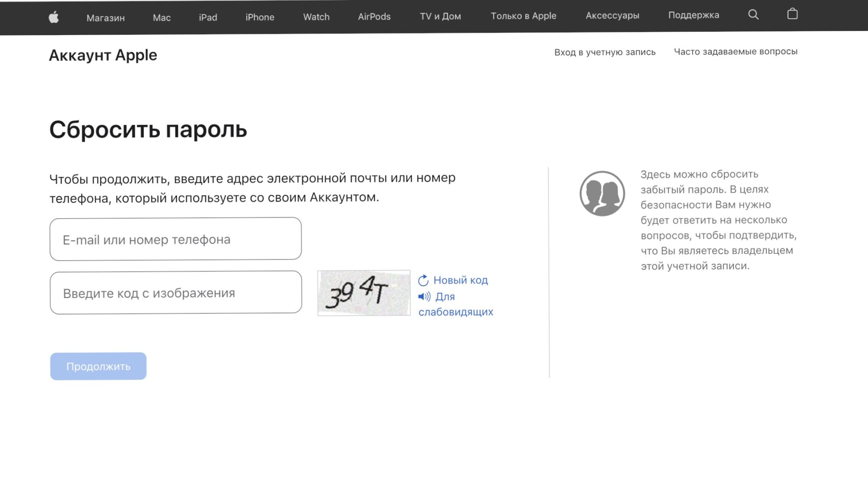The image size is (868, 488).
Task: Click the captcha image showing 394T
Action: (364, 293)
